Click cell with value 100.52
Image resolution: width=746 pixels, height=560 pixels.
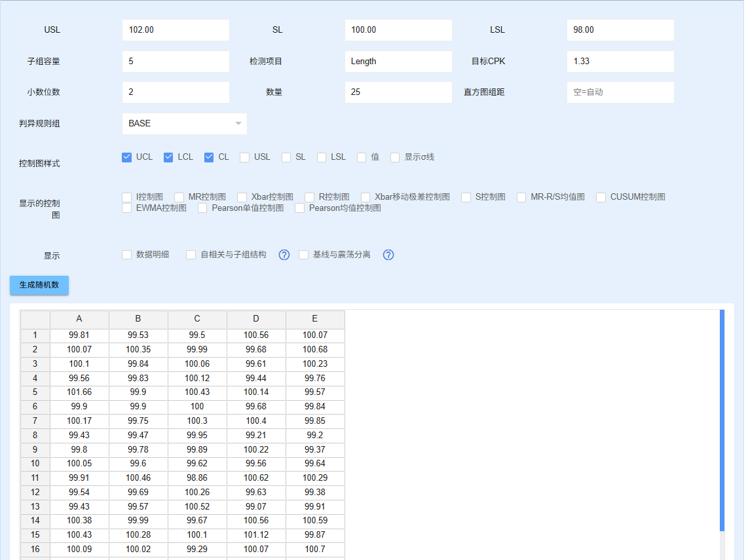click(x=197, y=507)
